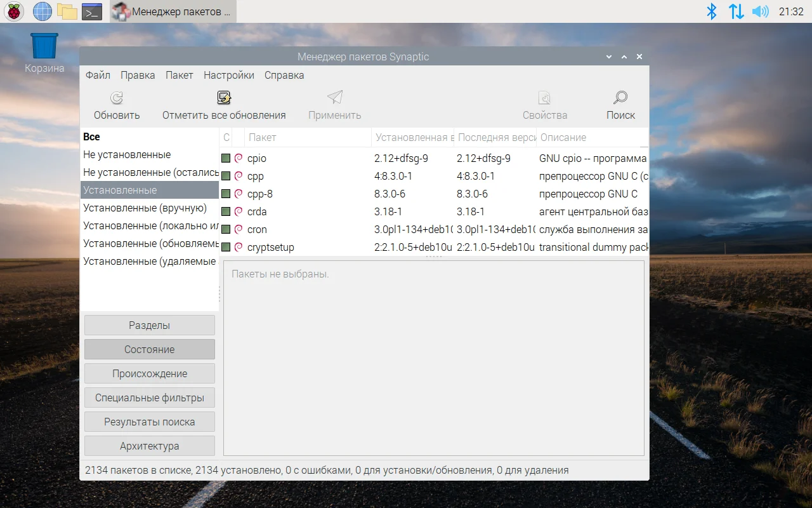Sort by Последняя версия column header
Screen dimensions: 812x508
click(x=495, y=137)
